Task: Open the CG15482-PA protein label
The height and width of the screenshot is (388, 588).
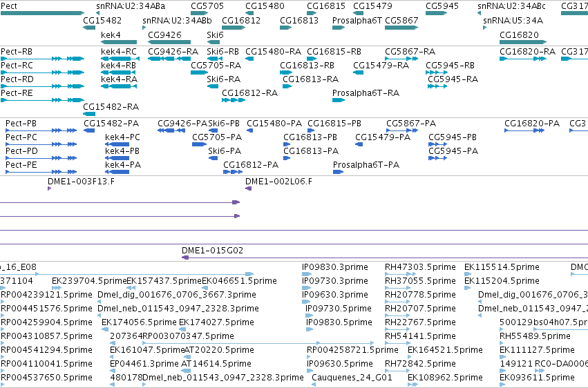Action: 111,124
